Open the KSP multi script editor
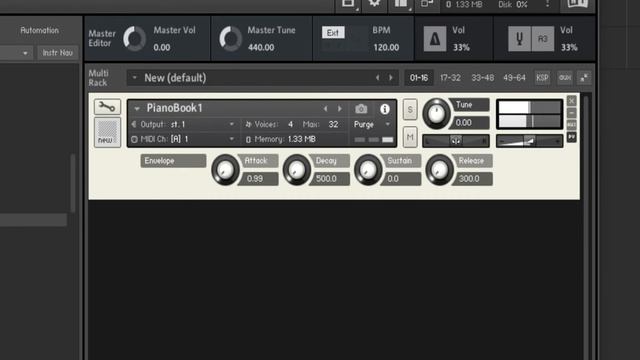The image size is (640, 360). 542,78
